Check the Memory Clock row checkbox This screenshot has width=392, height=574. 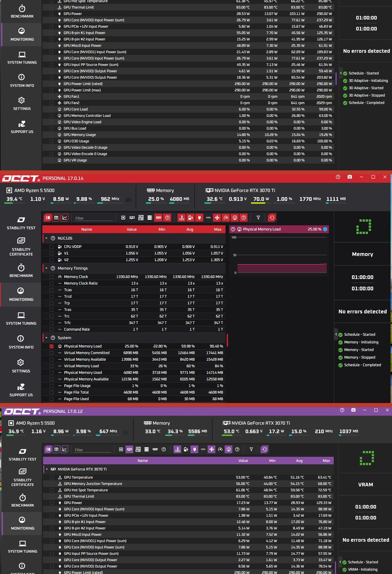pyautogui.click(x=52, y=277)
